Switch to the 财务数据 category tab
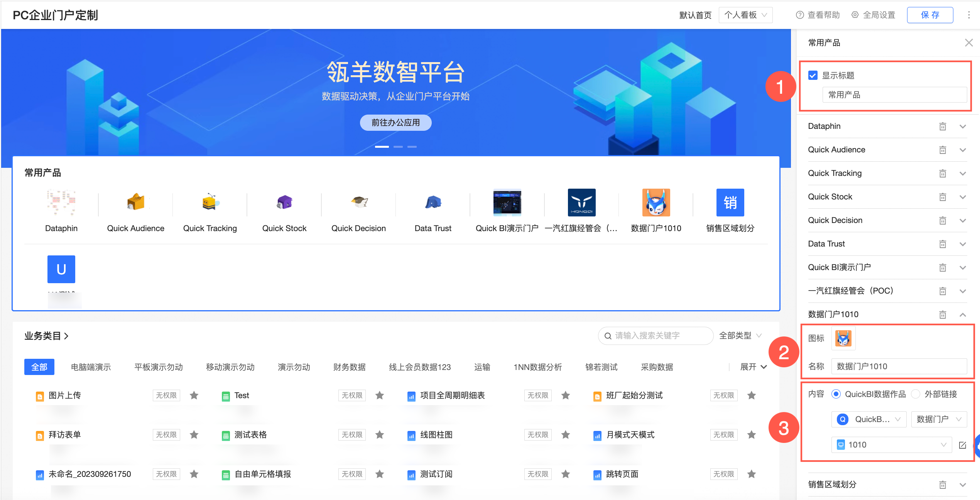 (x=349, y=367)
